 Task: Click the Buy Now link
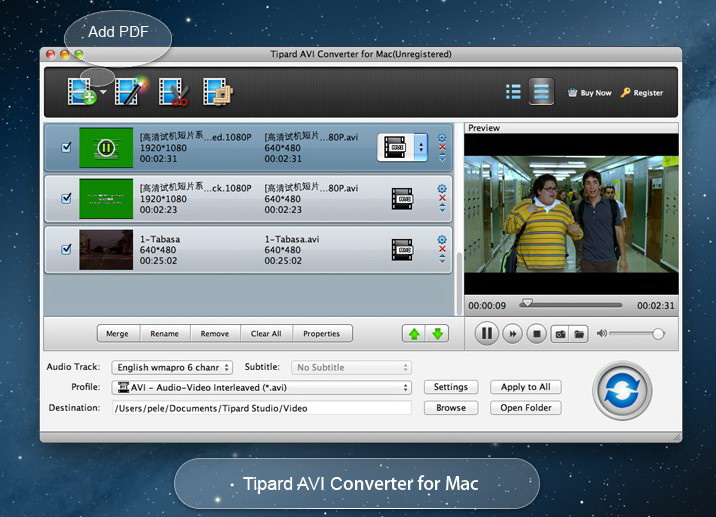point(589,93)
